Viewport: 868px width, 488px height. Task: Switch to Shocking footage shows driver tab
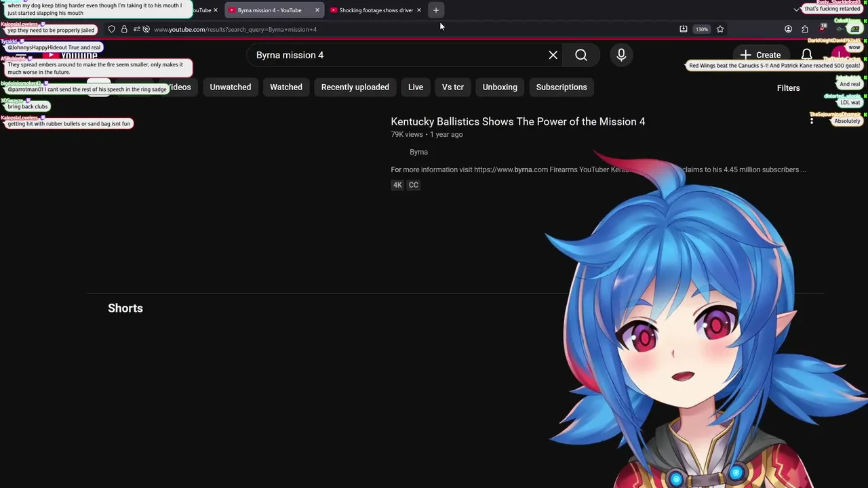(x=376, y=10)
